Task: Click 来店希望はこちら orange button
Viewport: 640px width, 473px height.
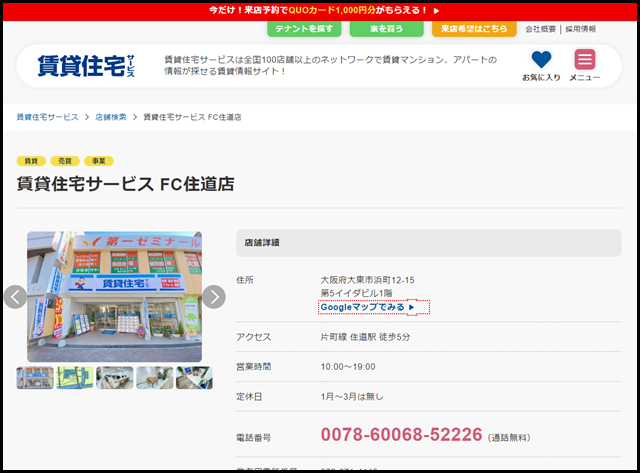Action: click(x=474, y=29)
